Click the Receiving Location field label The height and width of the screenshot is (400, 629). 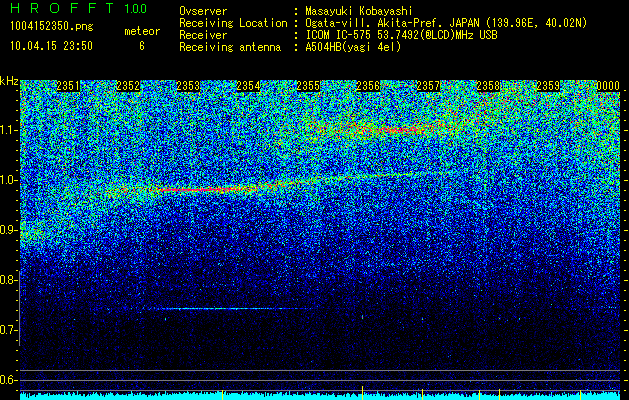click(x=233, y=23)
